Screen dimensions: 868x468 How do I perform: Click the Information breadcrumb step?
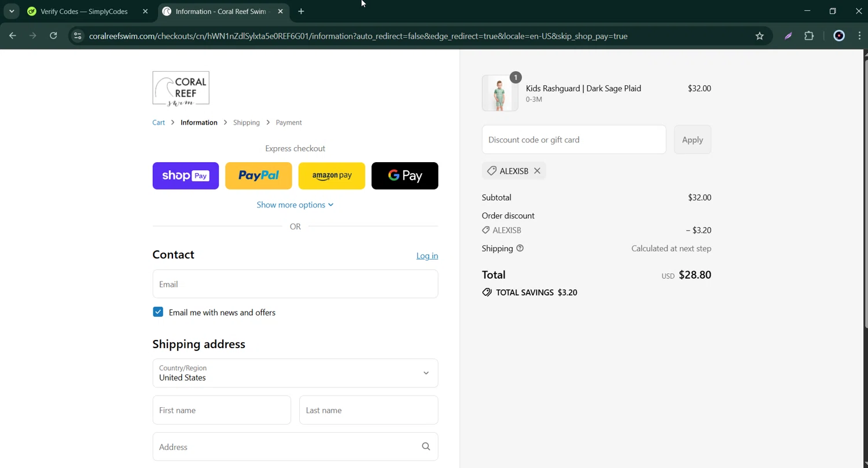(x=199, y=122)
